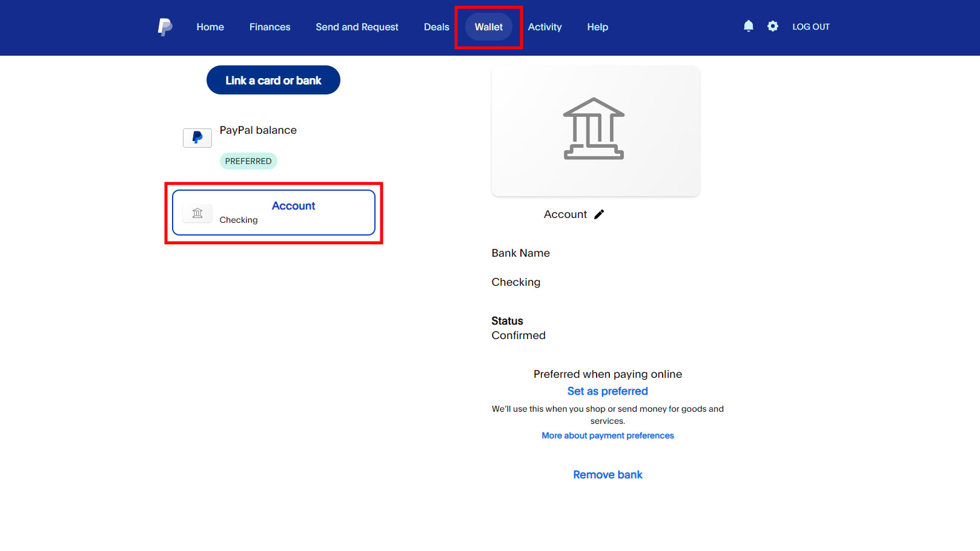Image resolution: width=980 pixels, height=551 pixels.
Task: Open More about payment preferences link
Action: pos(608,435)
